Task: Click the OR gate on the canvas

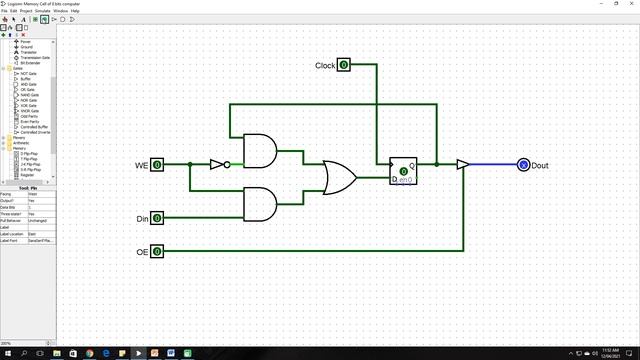Action: pos(340,178)
